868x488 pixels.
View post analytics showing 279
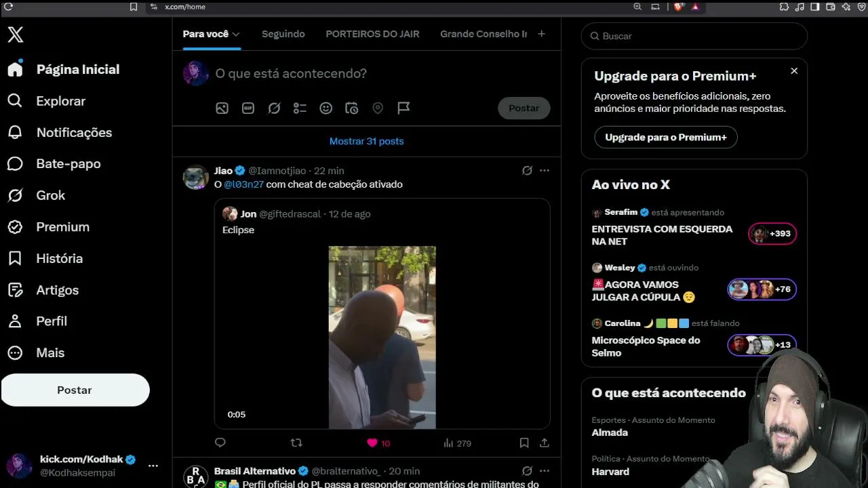coord(457,443)
